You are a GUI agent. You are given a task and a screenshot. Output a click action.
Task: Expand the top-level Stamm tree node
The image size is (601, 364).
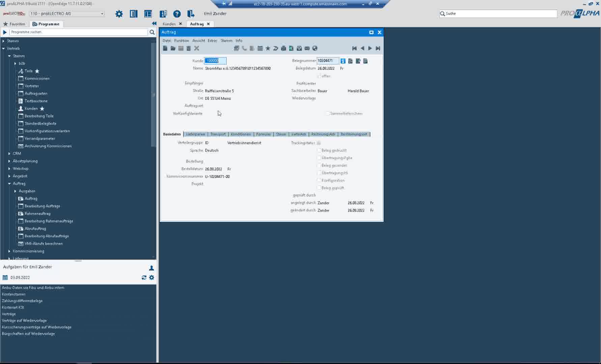click(3, 41)
